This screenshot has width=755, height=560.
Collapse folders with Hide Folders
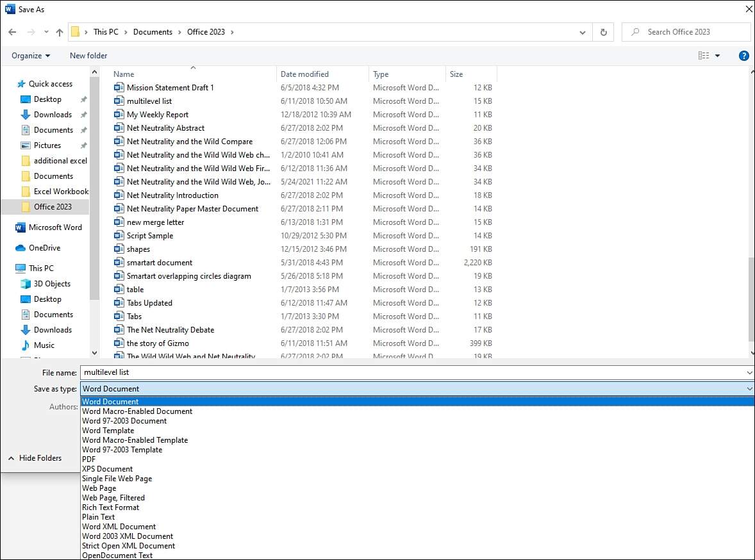coord(35,458)
